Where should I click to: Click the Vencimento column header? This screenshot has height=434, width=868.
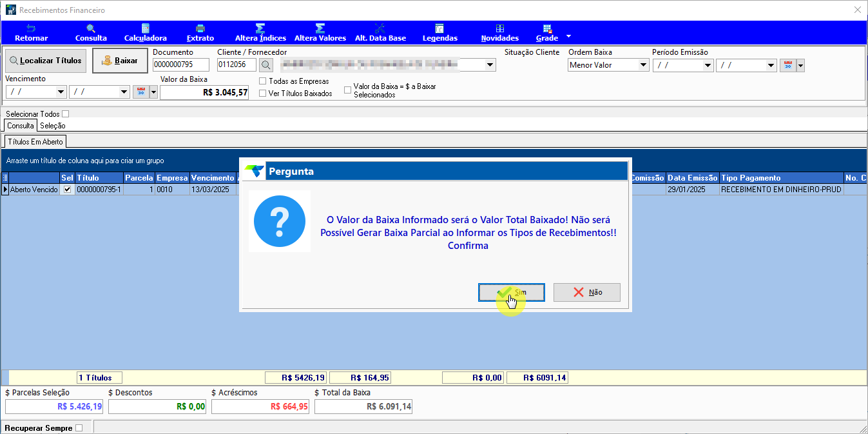coord(212,178)
